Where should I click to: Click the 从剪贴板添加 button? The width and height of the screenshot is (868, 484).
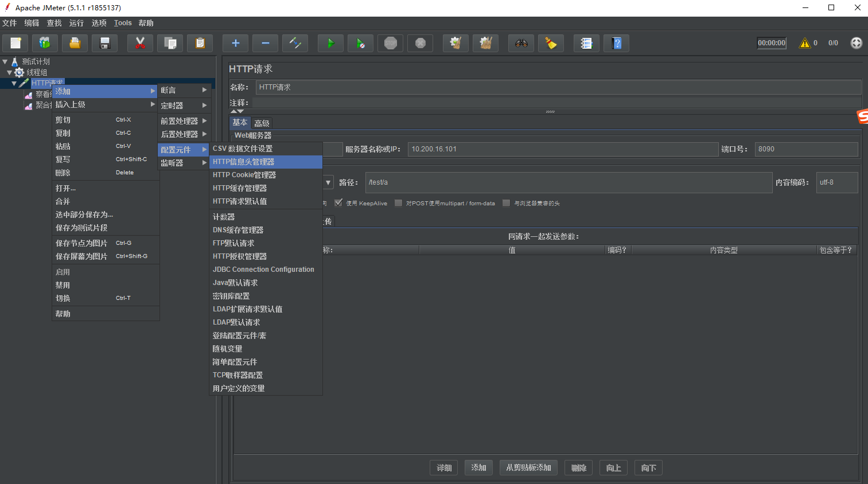(529, 468)
